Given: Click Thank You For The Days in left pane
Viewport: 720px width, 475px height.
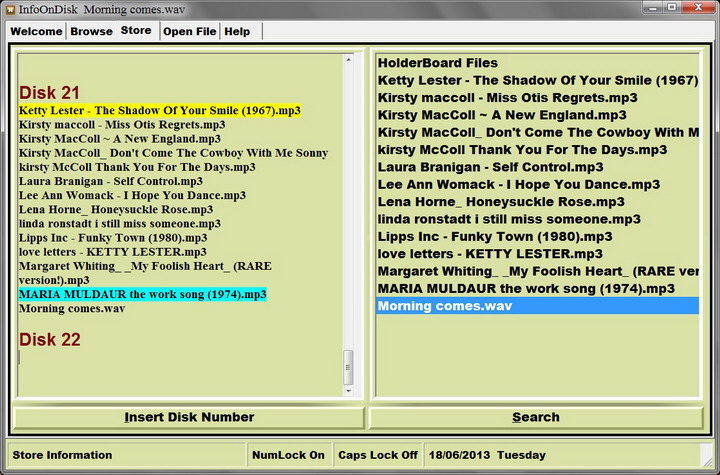Looking at the screenshot, I should point(137,167).
